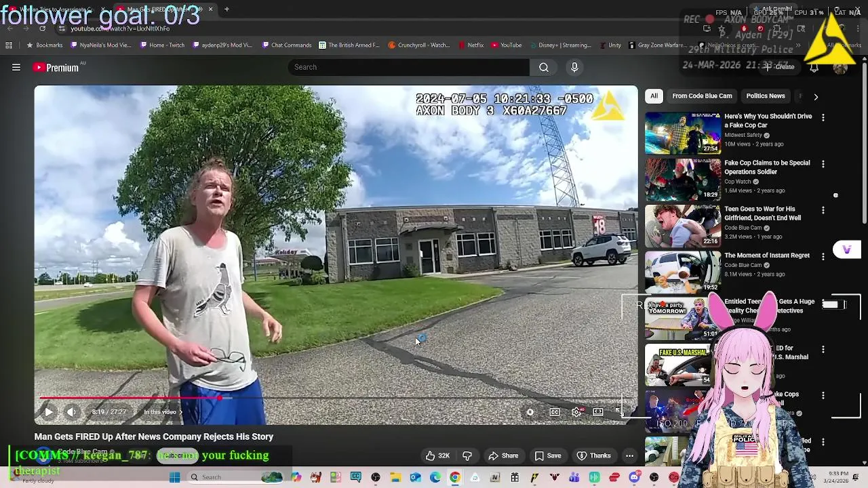This screenshot has width=868, height=488.
Task: Dislike the video with thumbs down
Action: tap(467, 455)
